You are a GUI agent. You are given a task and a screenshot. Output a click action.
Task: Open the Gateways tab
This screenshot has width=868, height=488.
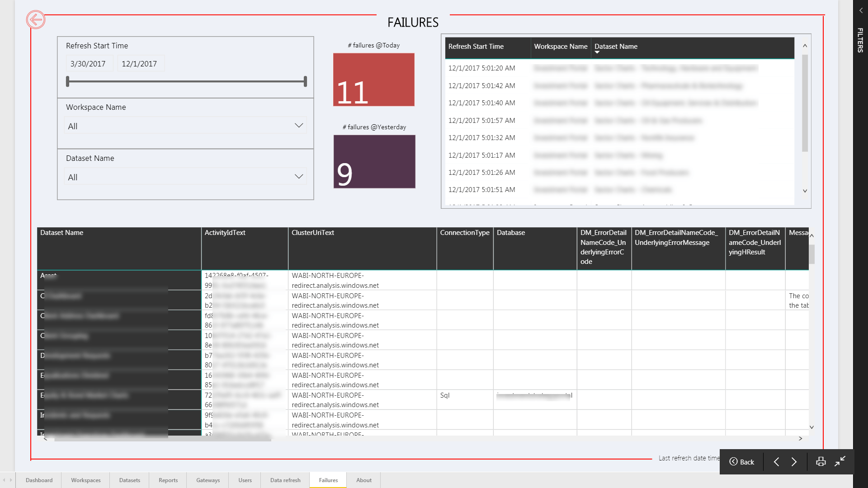tap(208, 480)
